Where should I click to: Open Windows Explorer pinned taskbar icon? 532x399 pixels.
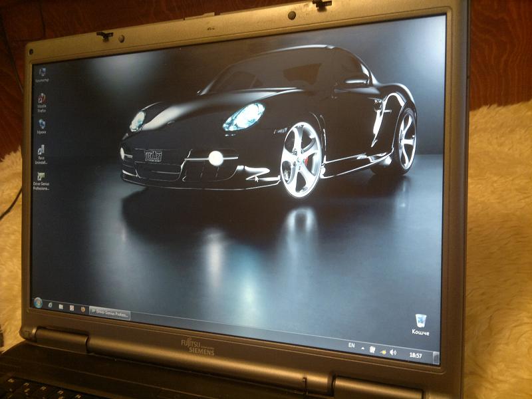(x=61, y=307)
